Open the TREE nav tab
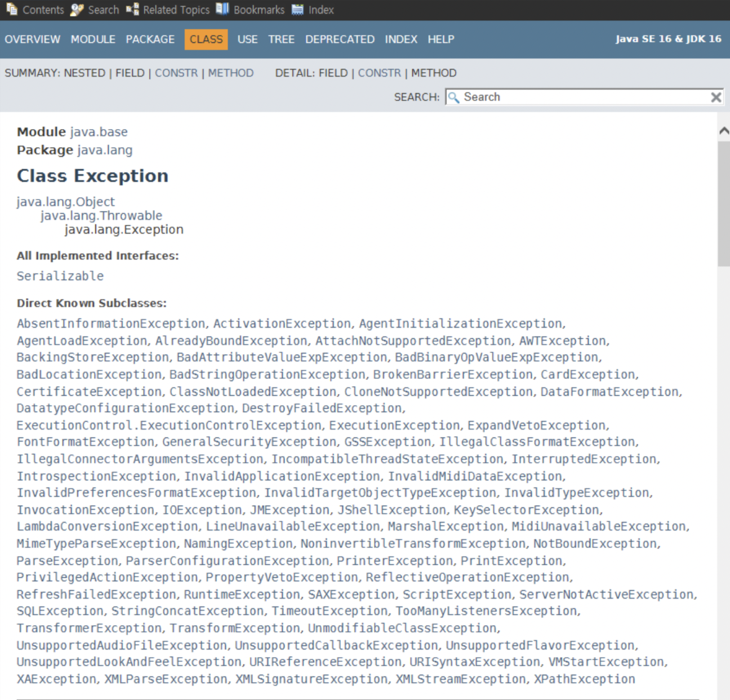 (281, 39)
